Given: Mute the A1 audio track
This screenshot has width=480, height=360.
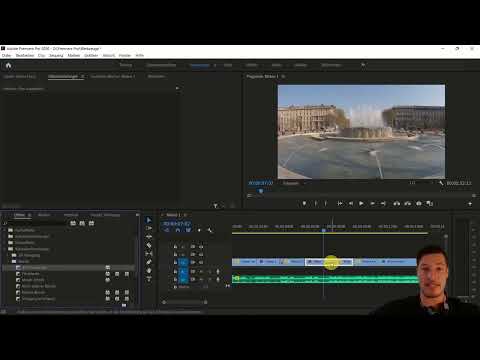Looking at the screenshot, I should tap(201, 272).
